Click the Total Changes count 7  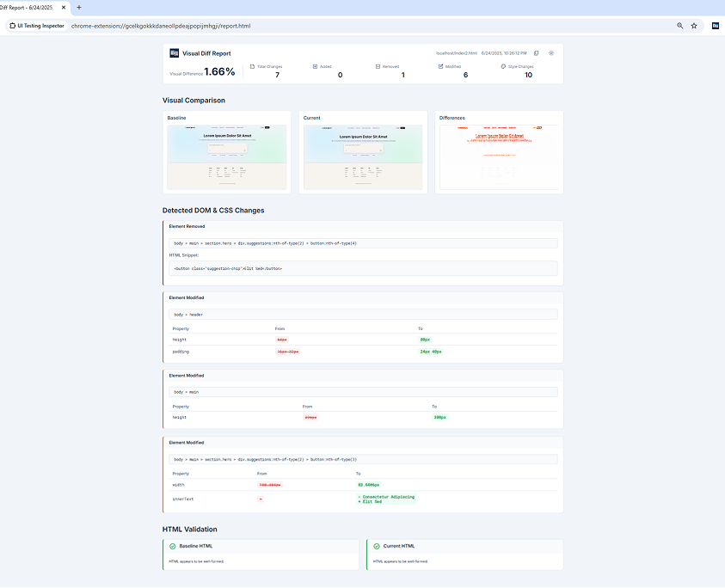[x=278, y=75]
